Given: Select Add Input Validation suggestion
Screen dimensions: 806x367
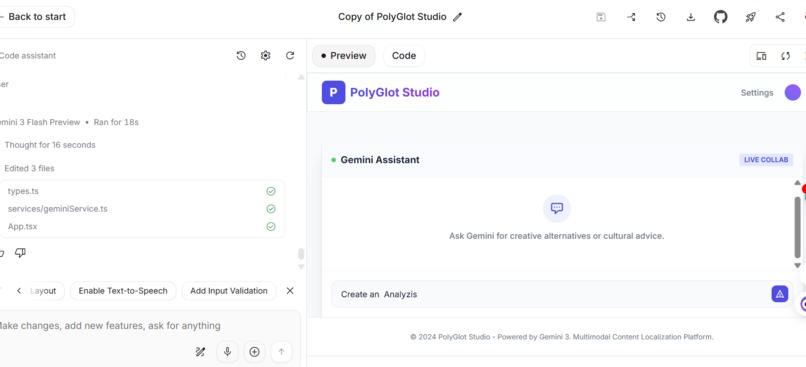Looking at the screenshot, I should [x=229, y=291].
